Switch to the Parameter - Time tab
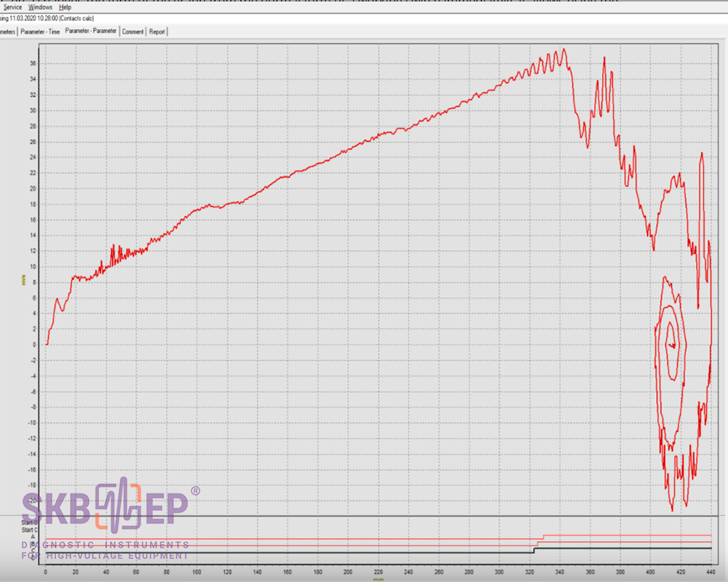The height and width of the screenshot is (582, 728). [40, 31]
